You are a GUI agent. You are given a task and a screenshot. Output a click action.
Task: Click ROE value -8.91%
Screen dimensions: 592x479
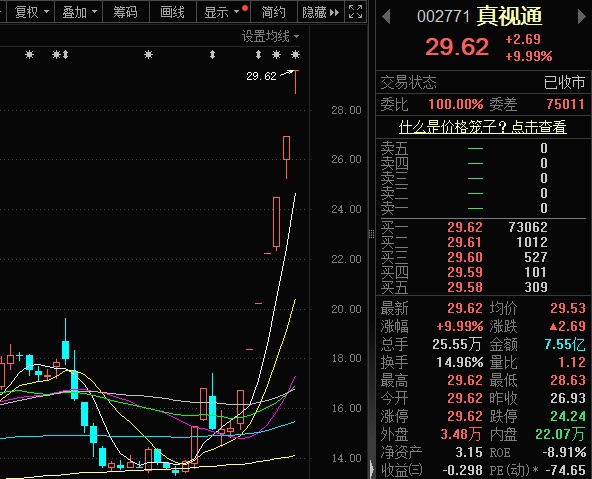564,453
